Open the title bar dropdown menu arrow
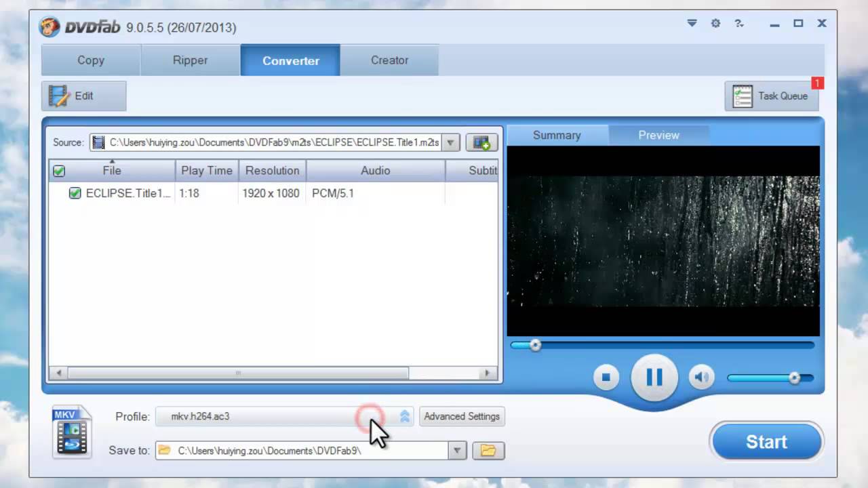868x488 pixels. coord(692,23)
